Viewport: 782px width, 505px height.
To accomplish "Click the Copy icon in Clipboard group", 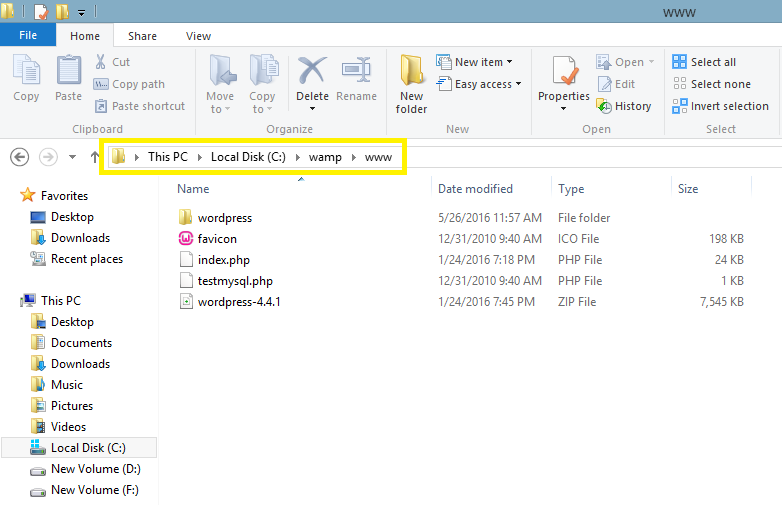I will point(26,70).
